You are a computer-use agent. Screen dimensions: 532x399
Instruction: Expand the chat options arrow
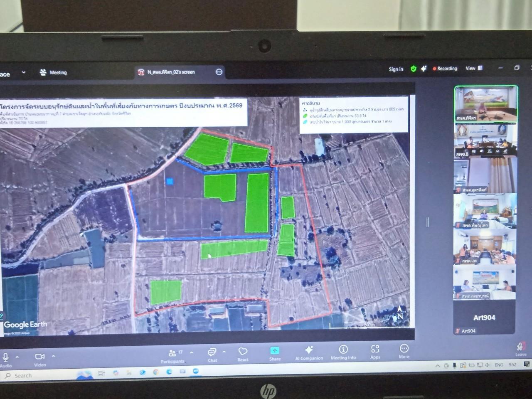coord(224,352)
